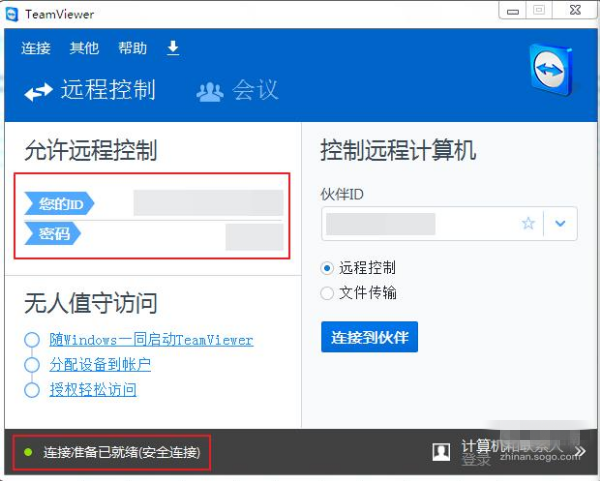602x481 pixels.
Task: Open the 分配设备到帐户 link
Action: click(x=100, y=365)
